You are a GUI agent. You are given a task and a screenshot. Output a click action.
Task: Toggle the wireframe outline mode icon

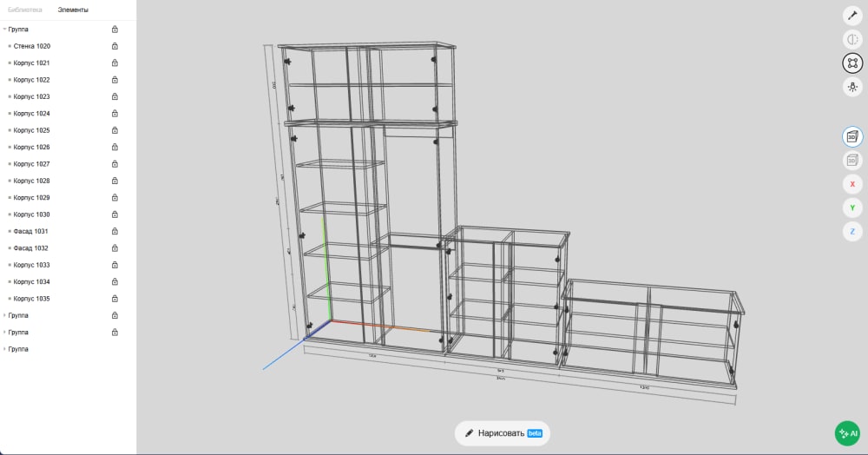pos(852,63)
